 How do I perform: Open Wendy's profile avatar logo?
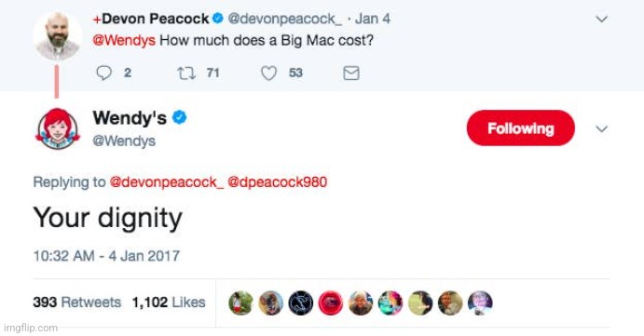[57, 128]
